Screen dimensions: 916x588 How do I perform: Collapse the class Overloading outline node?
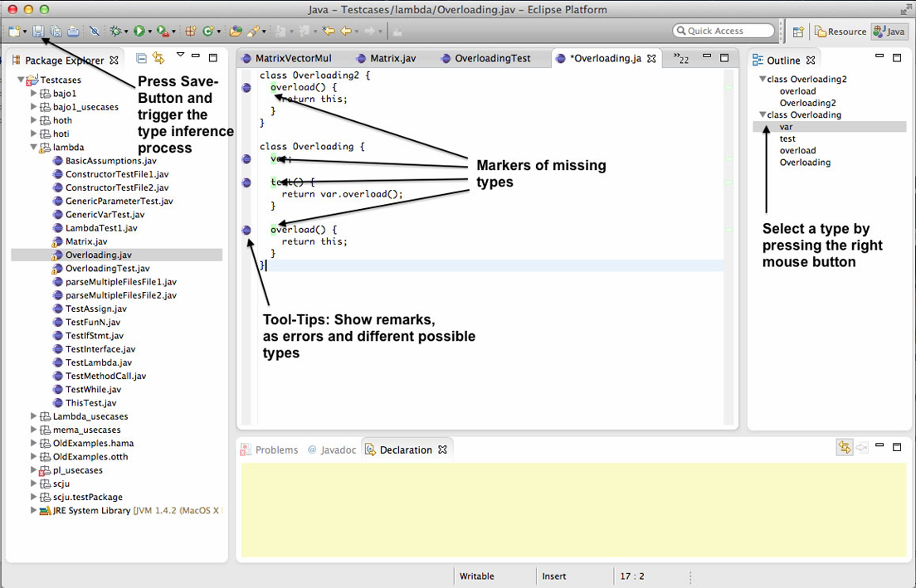coord(763,115)
